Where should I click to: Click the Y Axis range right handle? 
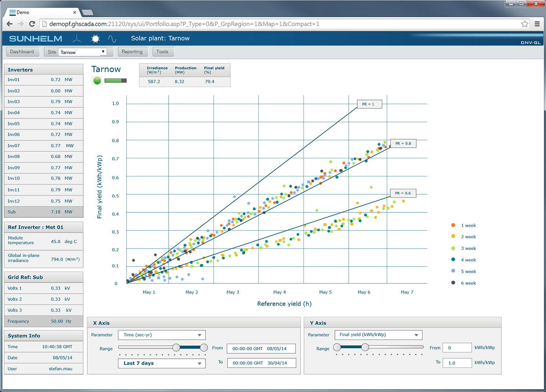(x=365, y=347)
